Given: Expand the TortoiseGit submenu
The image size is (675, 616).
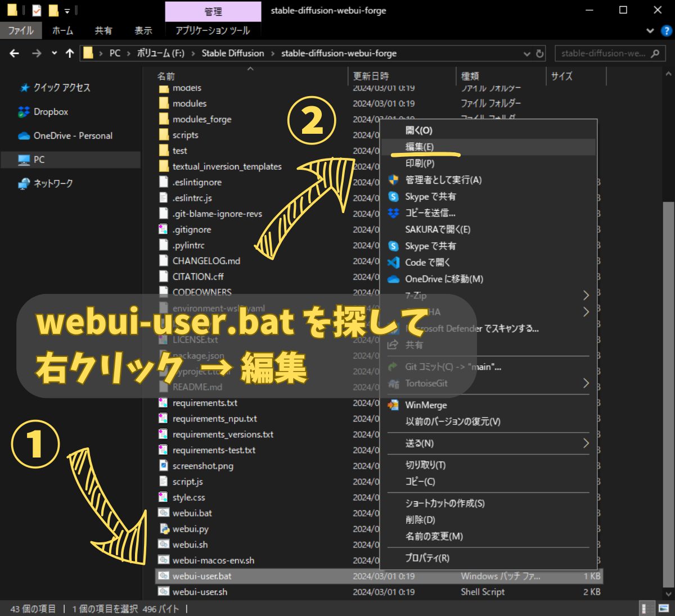Looking at the screenshot, I should (586, 383).
